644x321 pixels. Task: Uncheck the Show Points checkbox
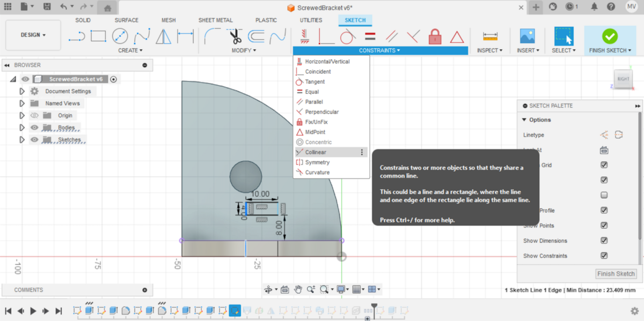pyautogui.click(x=604, y=226)
